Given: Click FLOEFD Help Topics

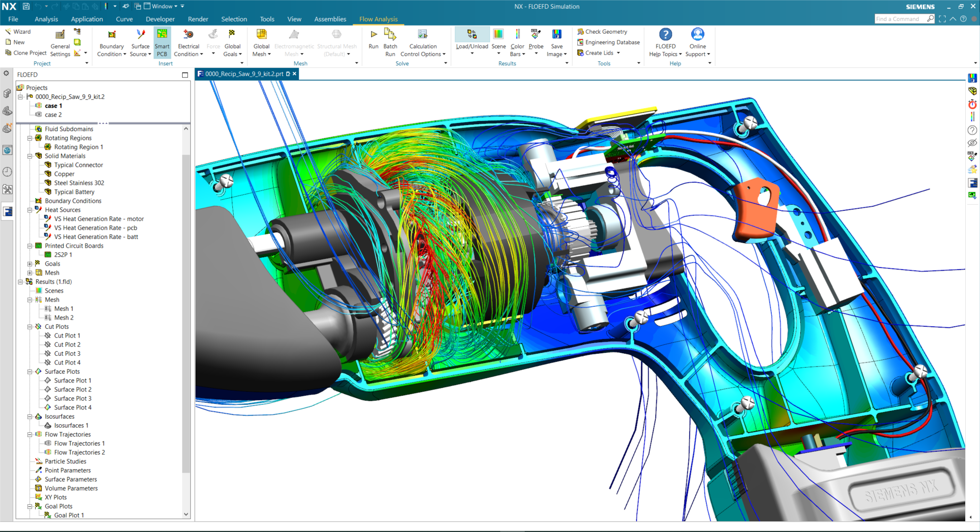Looking at the screenshot, I should (x=665, y=42).
